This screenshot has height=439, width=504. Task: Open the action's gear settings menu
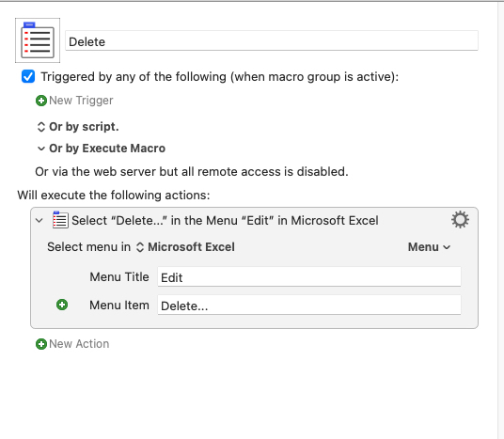point(460,220)
